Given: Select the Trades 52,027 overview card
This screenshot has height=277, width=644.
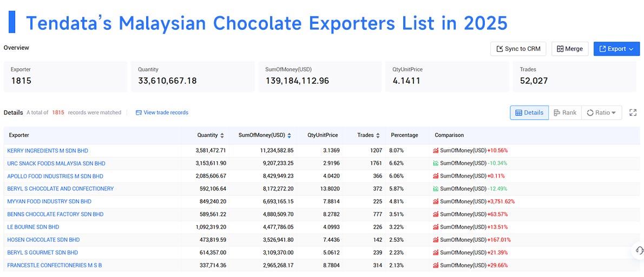Looking at the screenshot, I should [x=575, y=77].
